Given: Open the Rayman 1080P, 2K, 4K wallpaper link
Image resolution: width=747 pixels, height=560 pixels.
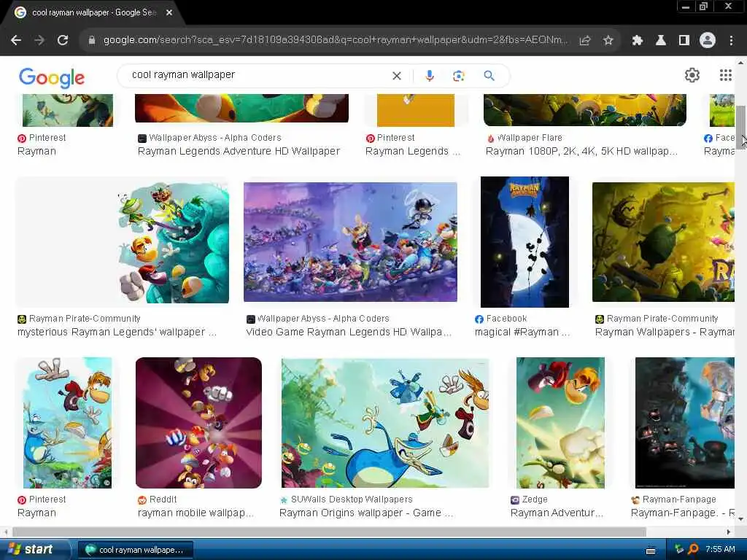Looking at the screenshot, I should click(581, 152).
